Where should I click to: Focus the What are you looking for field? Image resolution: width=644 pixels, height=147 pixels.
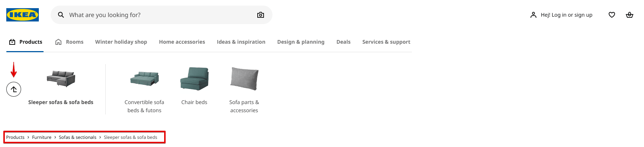pyautogui.click(x=162, y=15)
